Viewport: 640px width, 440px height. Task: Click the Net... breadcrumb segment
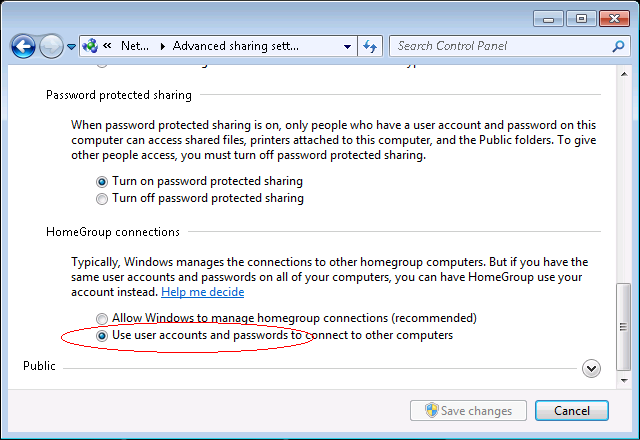135,46
